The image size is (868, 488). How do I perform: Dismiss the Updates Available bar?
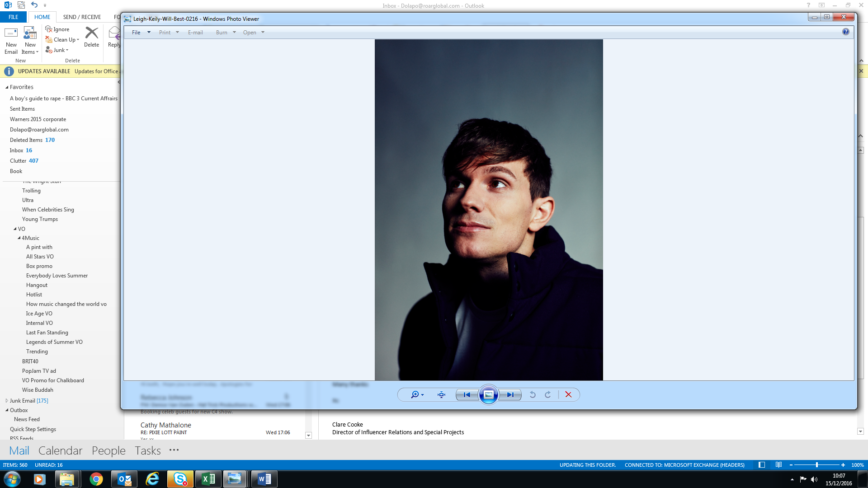coord(861,71)
